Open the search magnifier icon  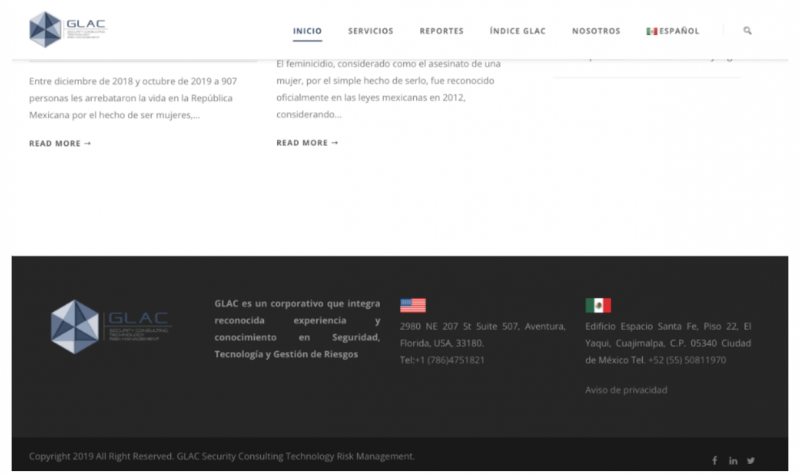747,31
